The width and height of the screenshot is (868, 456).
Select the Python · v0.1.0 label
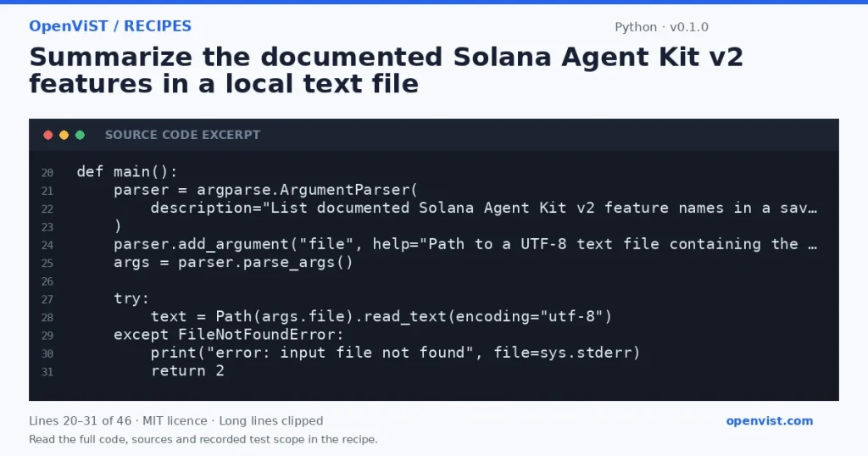661,27
